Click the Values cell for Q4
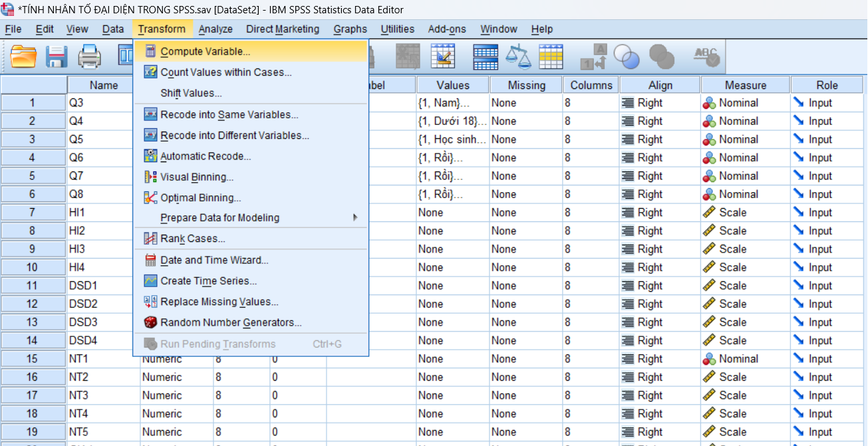 point(453,122)
